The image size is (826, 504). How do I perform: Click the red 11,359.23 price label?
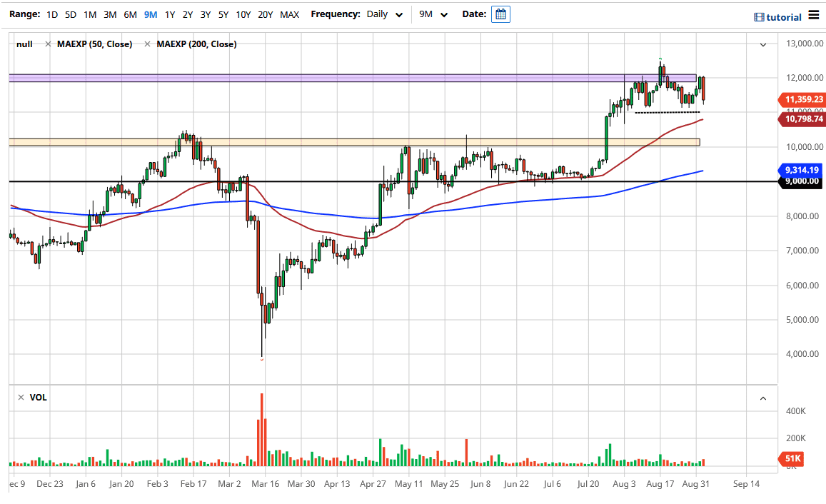pyautogui.click(x=801, y=100)
